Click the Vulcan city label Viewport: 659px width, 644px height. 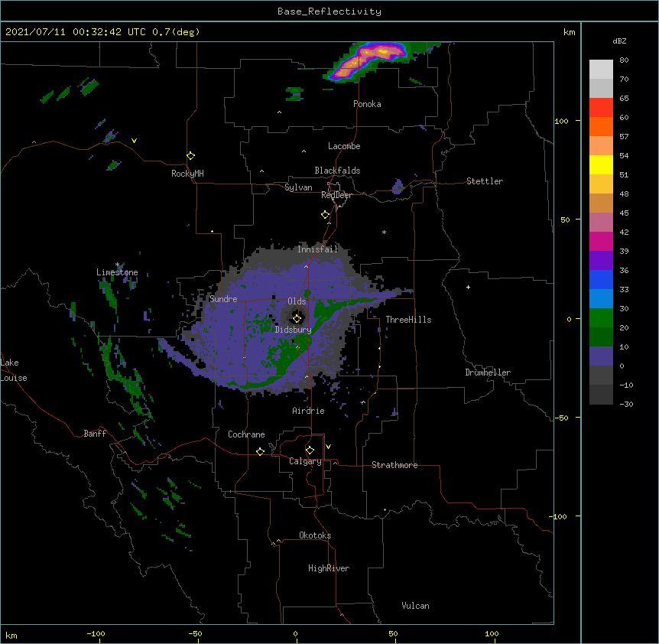415,606
